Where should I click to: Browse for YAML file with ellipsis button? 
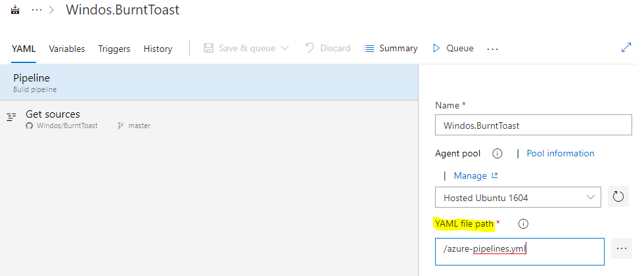pyautogui.click(x=622, y=248)
